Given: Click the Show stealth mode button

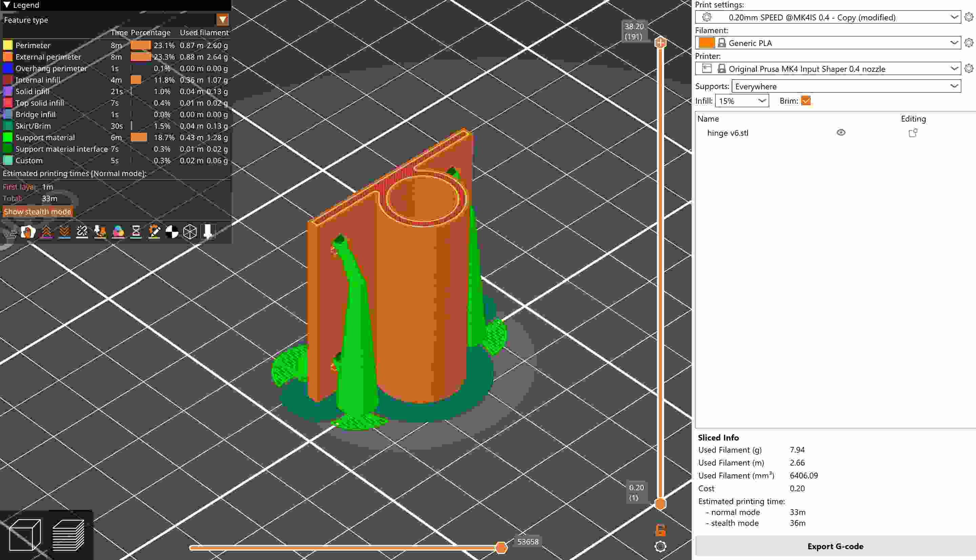Looking at the screenshot, I should pos(37,211).
